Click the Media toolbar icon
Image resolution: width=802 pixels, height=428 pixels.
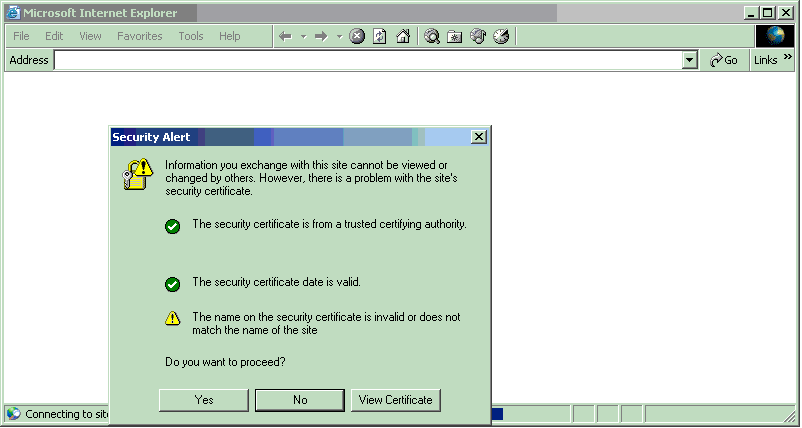pyautogui.click(x=478, y=36)
